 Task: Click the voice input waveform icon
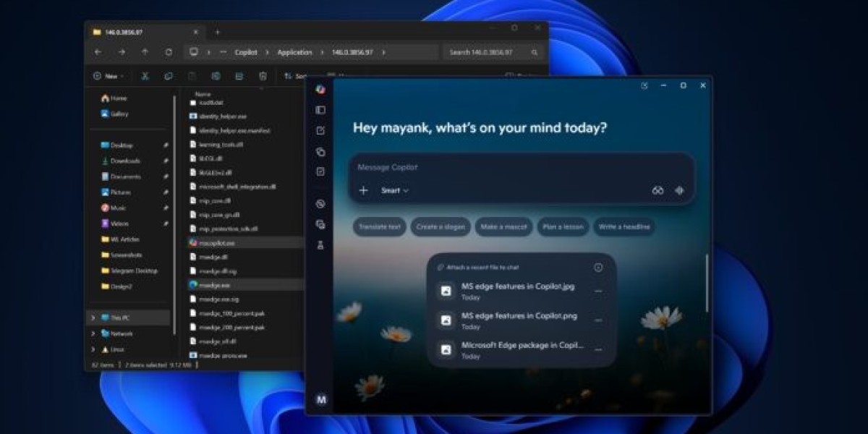point(679,190)
